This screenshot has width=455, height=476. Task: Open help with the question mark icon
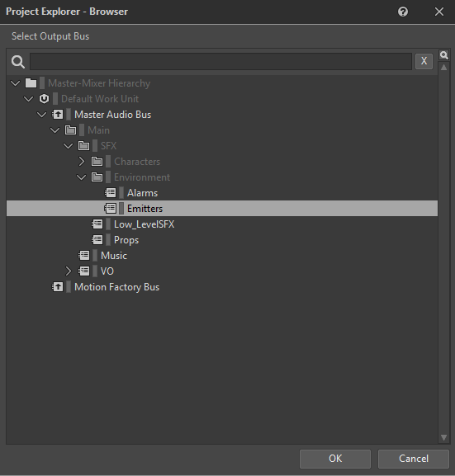pyautogui.click(x=403, y=12)
